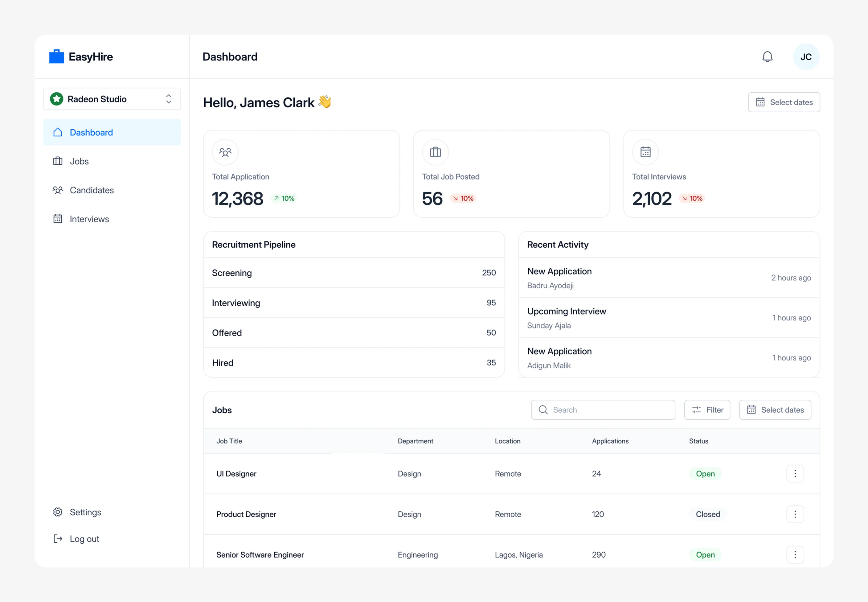Viewport: 868px width, 602px height.
Task: Click the green 10% badge by 12,368
Action: 284,198
